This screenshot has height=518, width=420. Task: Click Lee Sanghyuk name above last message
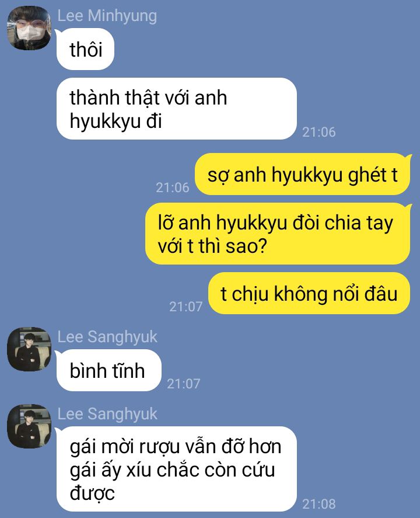(x=107, y=414)
